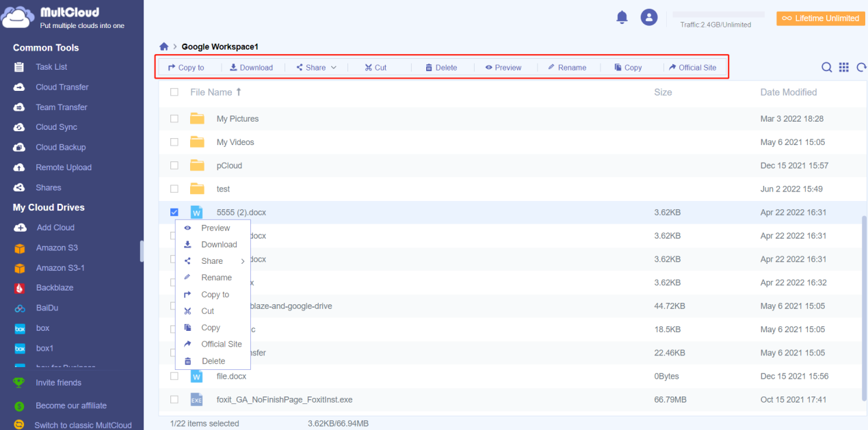Click the search magnifier icon
The height and width of the screenshot is (430, 868).
[x=827, y=67]
